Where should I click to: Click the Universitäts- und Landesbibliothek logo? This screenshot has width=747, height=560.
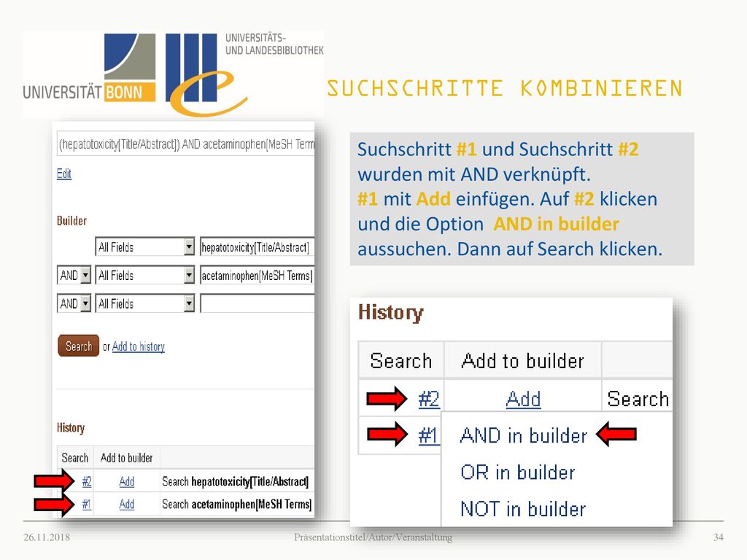[244, 74]
